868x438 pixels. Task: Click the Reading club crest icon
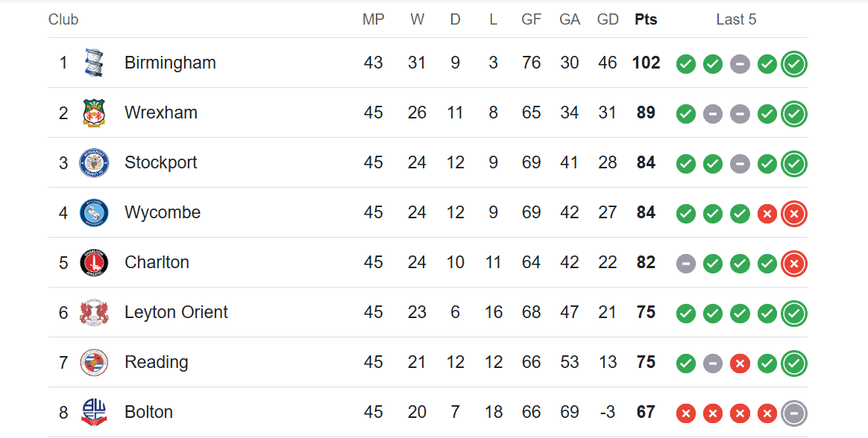pos(94,362)
